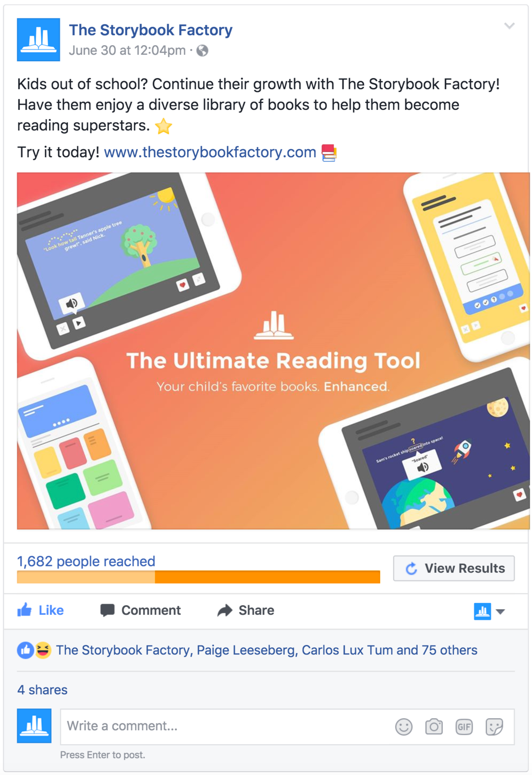This screenshot has height=775, width=532.
Task: Click the laughing haha reaction icon
Action: [43, 650]
